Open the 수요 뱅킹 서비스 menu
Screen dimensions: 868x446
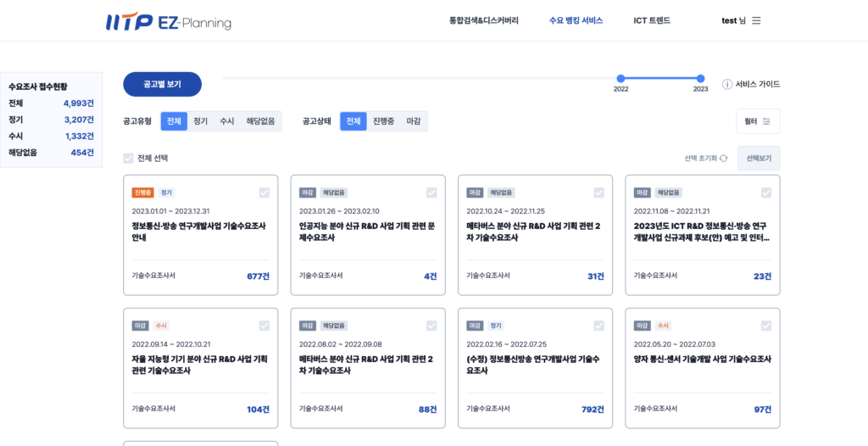tap(576, 20)
